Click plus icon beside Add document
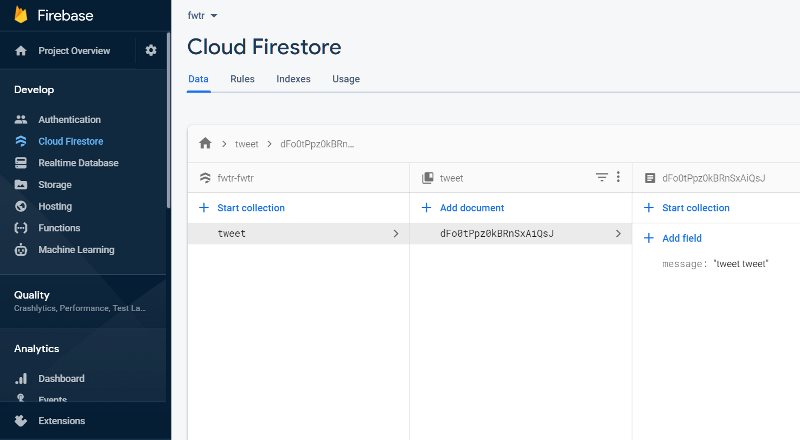The image size is (800, 440). (427, 207)
